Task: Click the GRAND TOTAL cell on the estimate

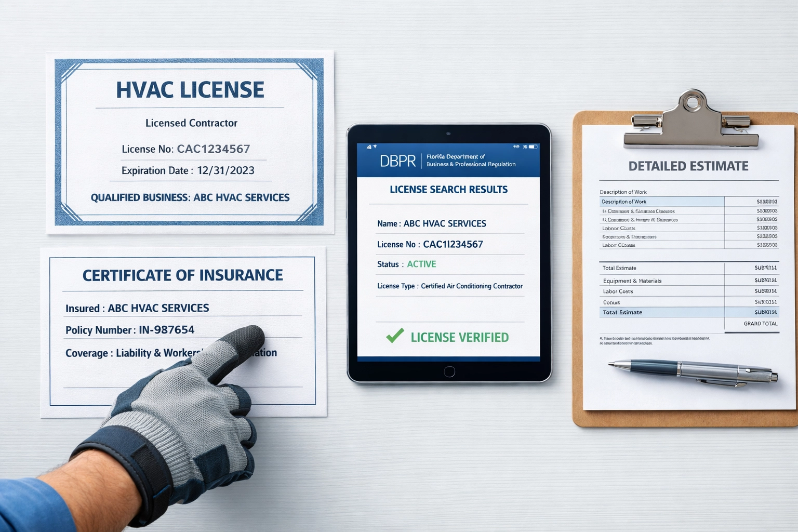Action: tap(761, 323)
